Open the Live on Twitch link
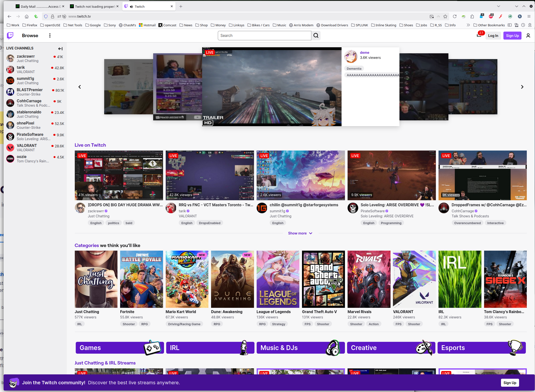This screenshot has height=392, width=535. [90, 145]
